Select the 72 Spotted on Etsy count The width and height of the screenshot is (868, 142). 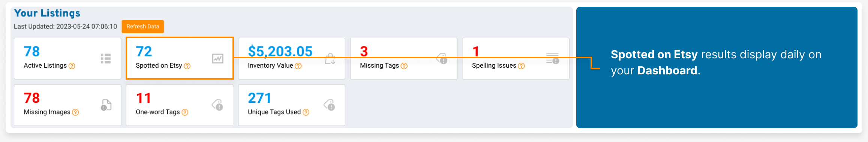click(x=144, y=52)
